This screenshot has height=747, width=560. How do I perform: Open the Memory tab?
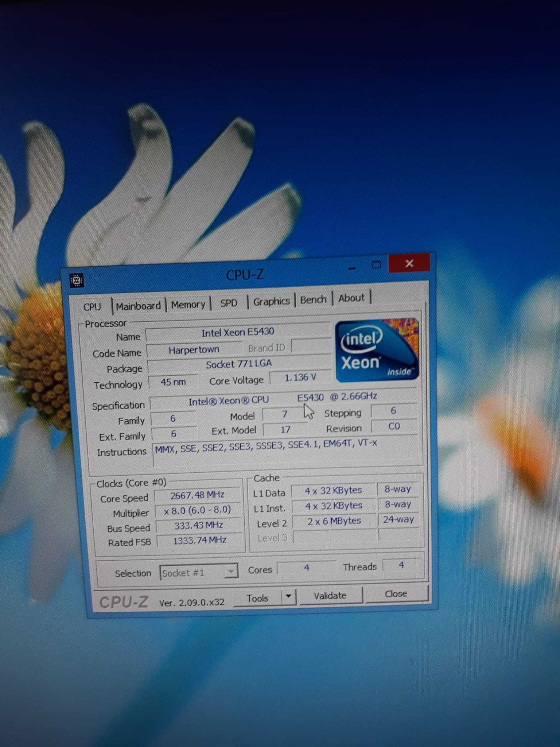pos(188,304)
